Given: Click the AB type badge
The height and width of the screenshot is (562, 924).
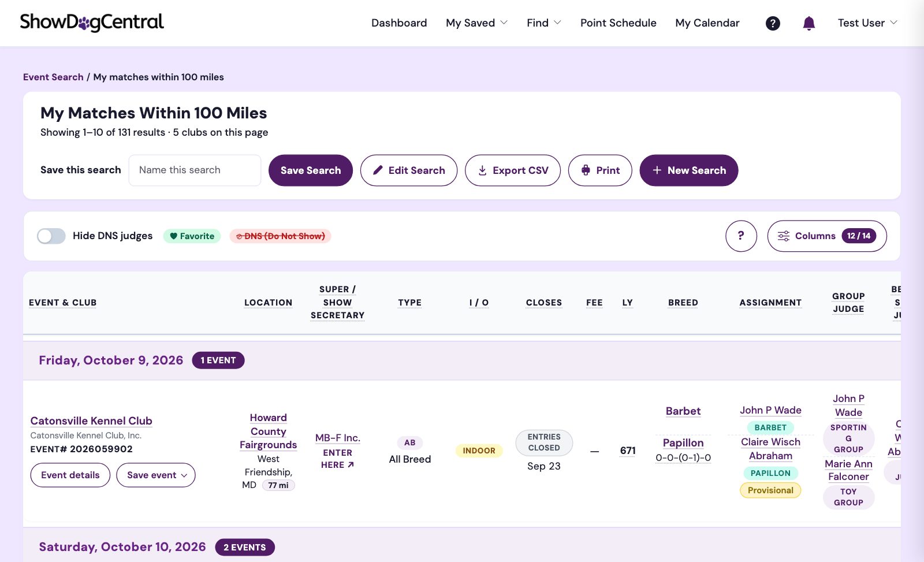Looking at the screenshot, I should tap(409, 442).
